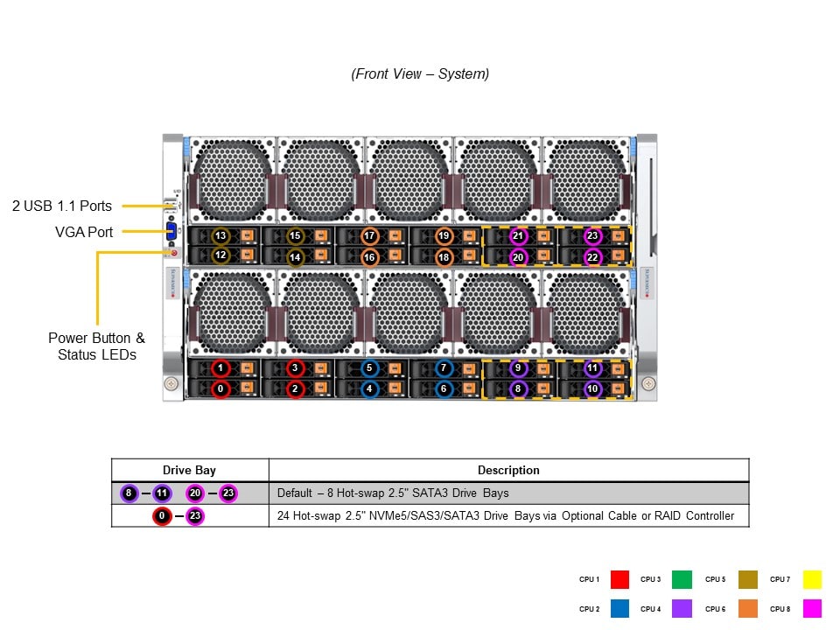Click the blue VGA port on the chassis

pos(171,233)
